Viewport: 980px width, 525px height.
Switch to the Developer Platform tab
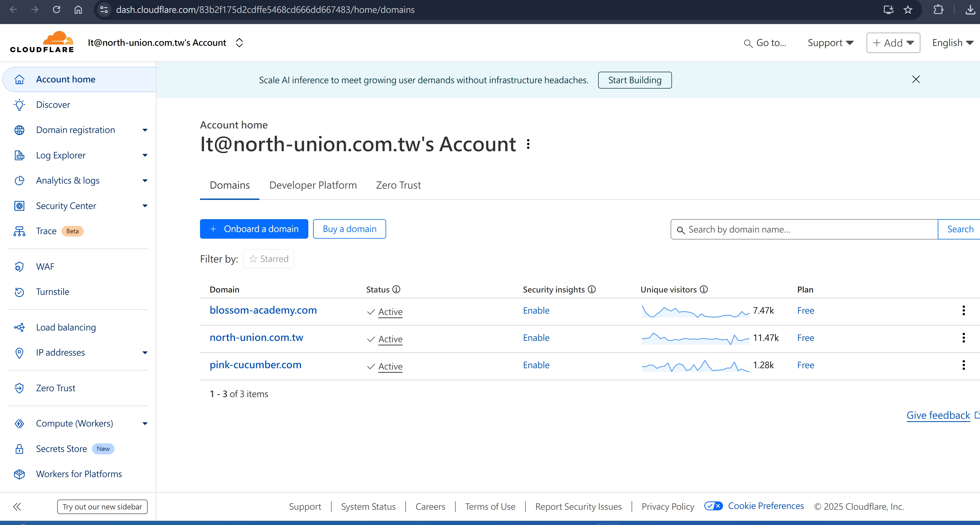[313, 185]
